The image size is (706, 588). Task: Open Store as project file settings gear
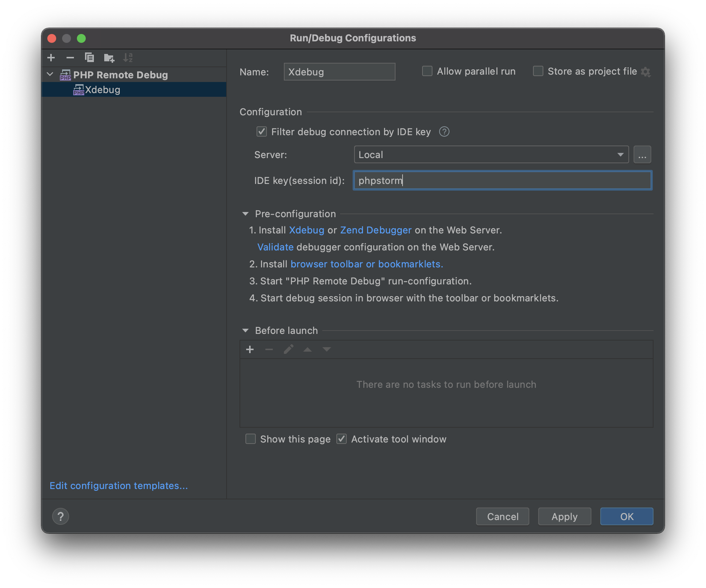pos(645,72)
